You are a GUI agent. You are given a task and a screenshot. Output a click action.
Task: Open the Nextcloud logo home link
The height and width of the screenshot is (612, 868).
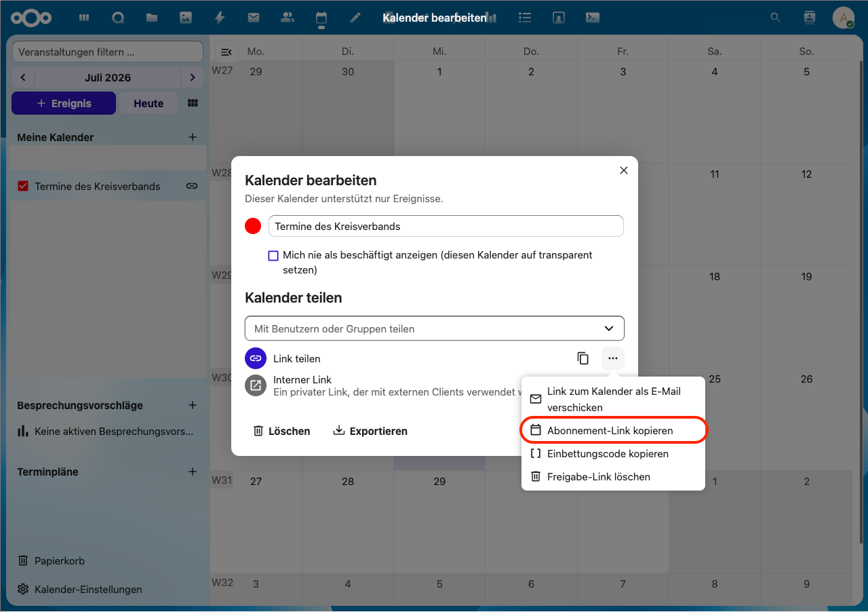click(x=31, y=18)
